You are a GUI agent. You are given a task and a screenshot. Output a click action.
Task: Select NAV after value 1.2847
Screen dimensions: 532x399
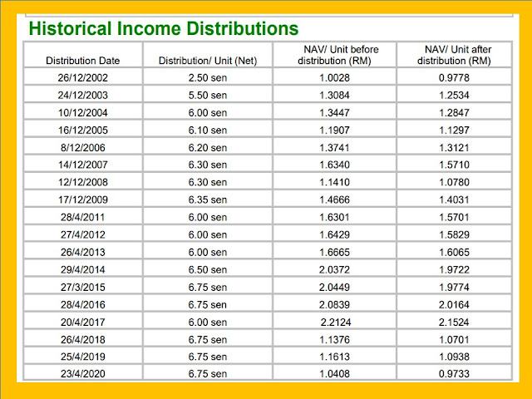(455, 113)
